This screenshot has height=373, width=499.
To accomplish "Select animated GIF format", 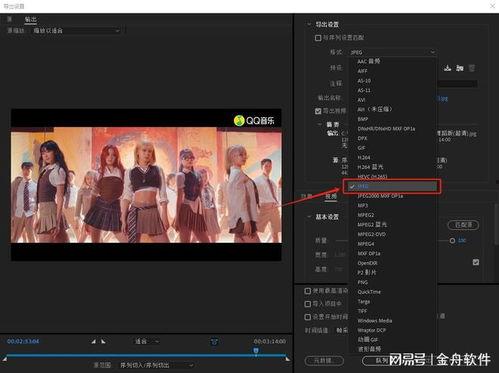I will tap(368, 340).
